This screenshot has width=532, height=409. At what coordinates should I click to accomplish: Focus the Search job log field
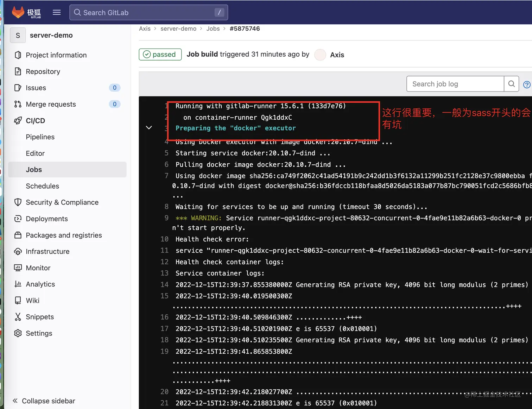pyautogui.click(x=455, y=84)
